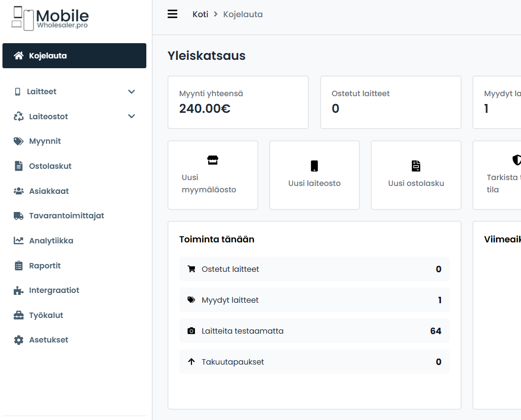Click the Koti breadcrumb link
Viewport: 521px width, 420px height.
(x=200, y=14)
